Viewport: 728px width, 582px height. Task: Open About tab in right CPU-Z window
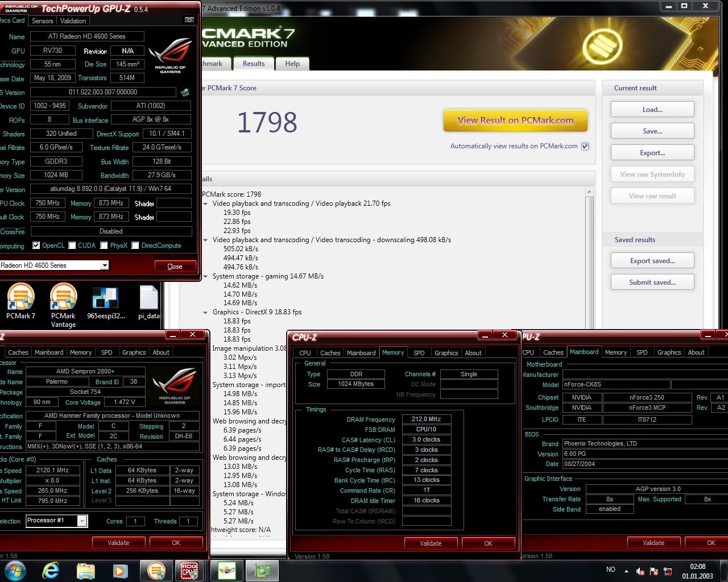click(696, 352)
